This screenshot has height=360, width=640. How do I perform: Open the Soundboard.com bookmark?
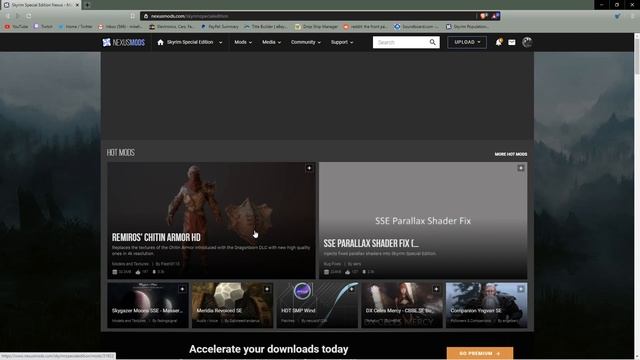click(416, 27)
